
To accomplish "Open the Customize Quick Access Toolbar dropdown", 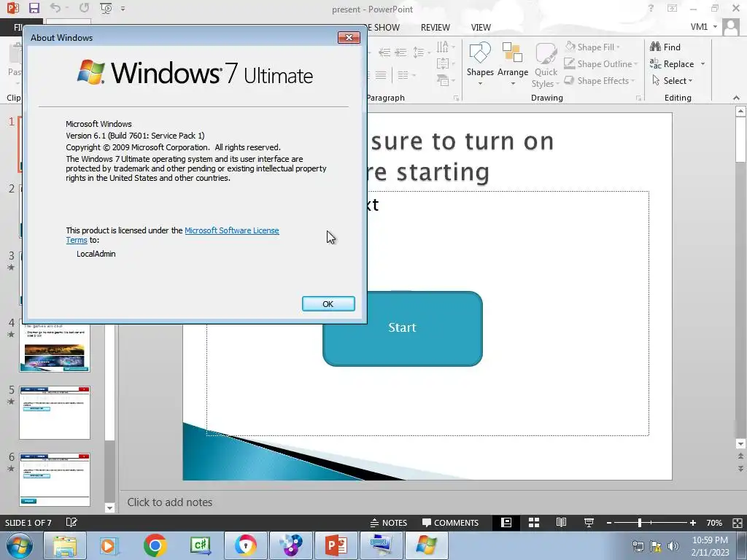I will pos(123,9).
